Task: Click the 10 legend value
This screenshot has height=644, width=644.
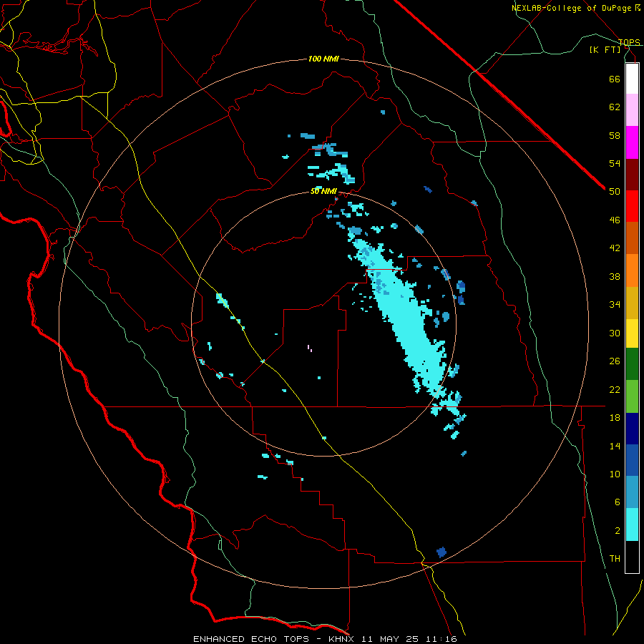Action: coord(615,474)
